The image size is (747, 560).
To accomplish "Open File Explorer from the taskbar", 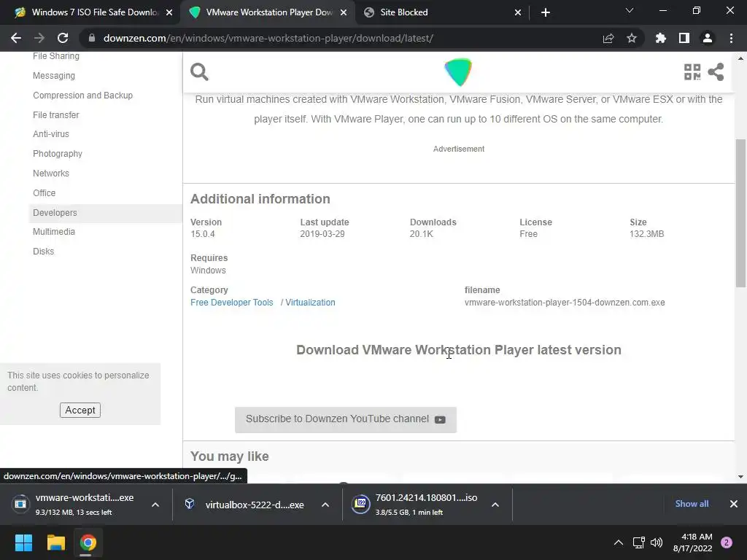I will tap(55, 542).
